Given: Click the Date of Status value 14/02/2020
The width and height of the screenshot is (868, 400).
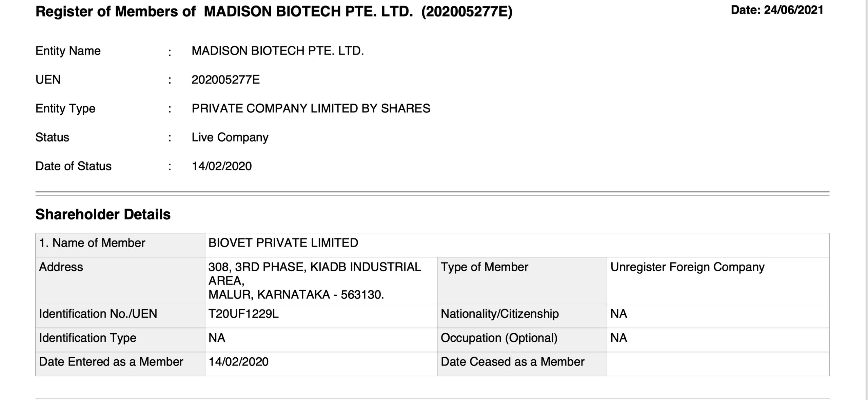Looking at the screenshot, I should pos(222,166).
